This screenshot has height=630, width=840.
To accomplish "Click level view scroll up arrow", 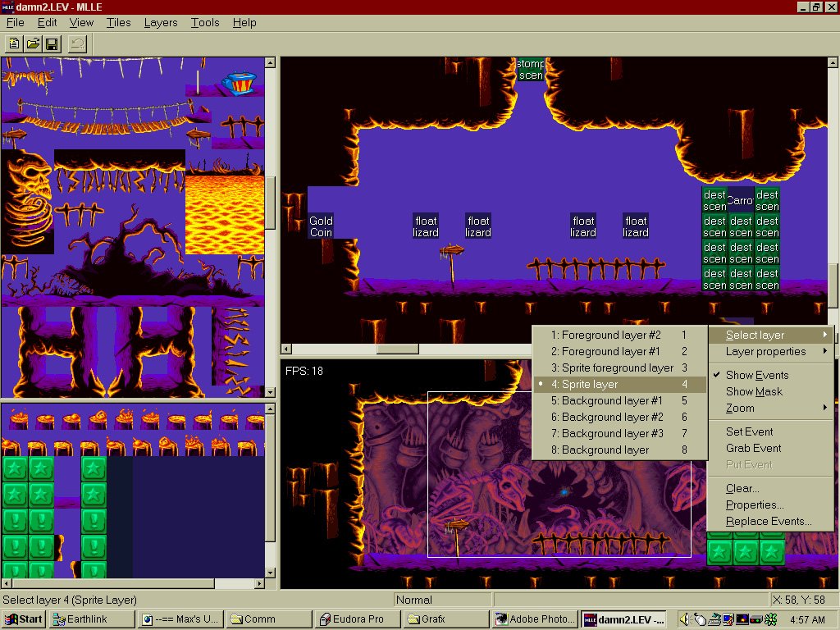I will pos(833,62).
